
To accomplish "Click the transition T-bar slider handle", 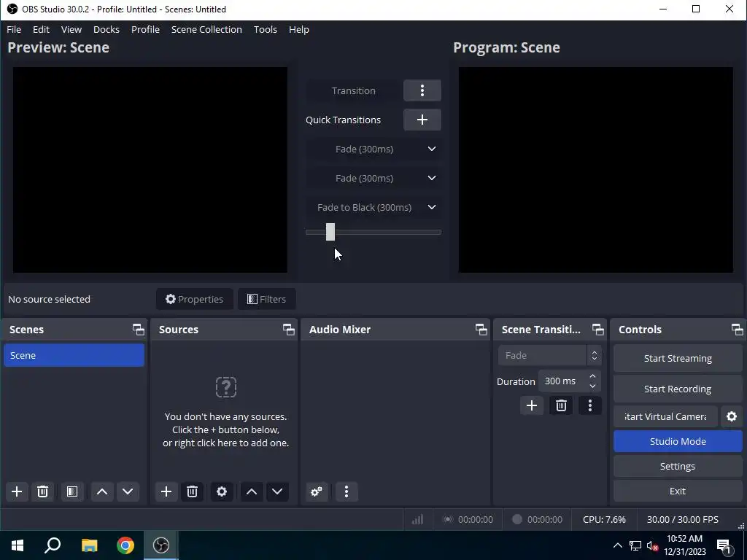I will (330, 232).
